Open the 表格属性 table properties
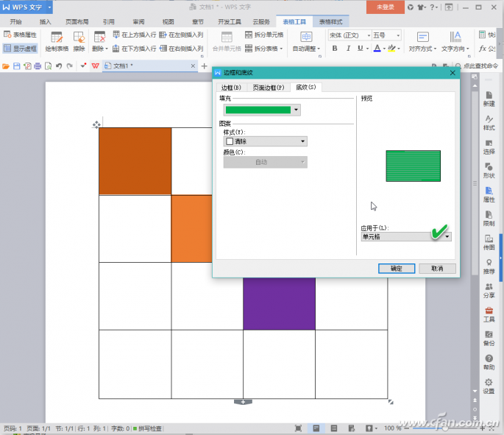Viewport: 504px width, 435px height. [21, 35]
